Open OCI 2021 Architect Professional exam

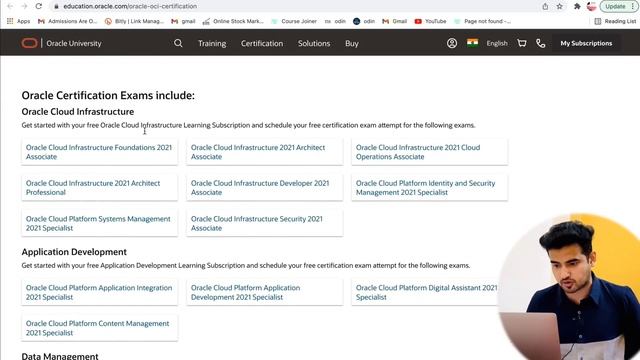pyautogui.click(x=99, y=188)
